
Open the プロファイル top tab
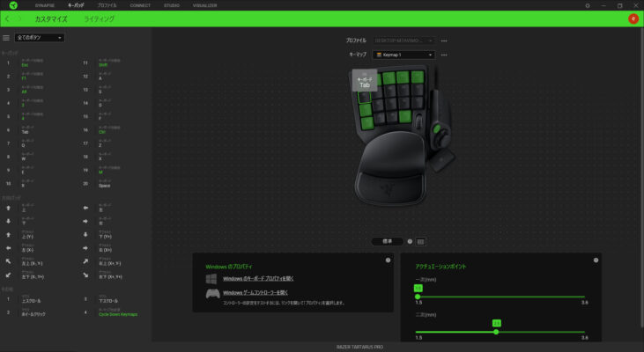coord(107,6)
